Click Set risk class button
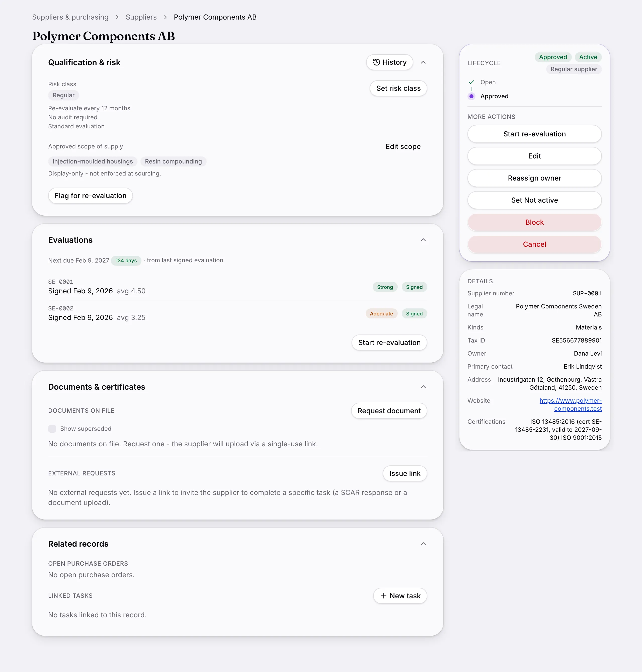The width and height of the screenshot is (642, 672). [398, 88]
